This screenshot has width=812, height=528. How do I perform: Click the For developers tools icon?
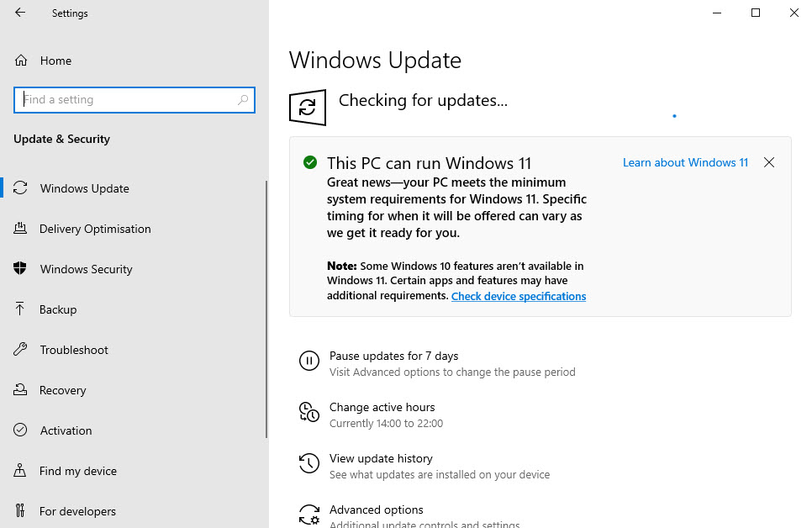[x=19, y=511]
